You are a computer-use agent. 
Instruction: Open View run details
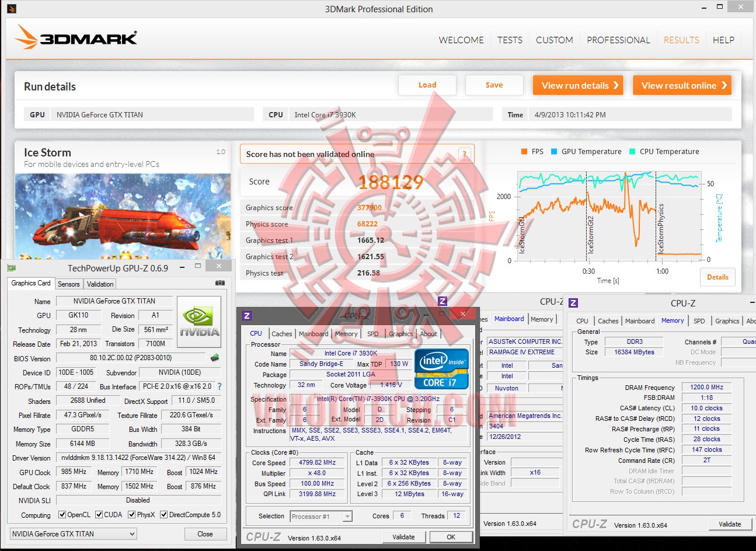pos(578,85)
